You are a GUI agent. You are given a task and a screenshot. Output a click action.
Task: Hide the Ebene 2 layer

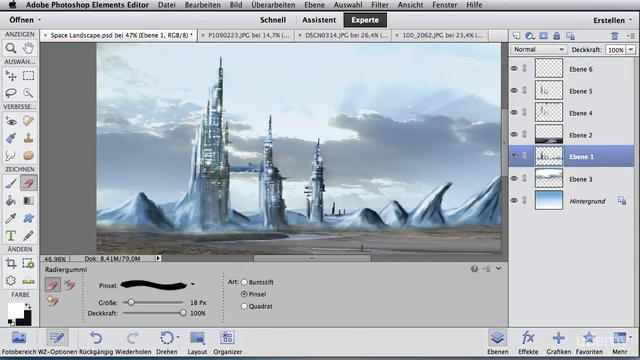(x=514, y=135)
